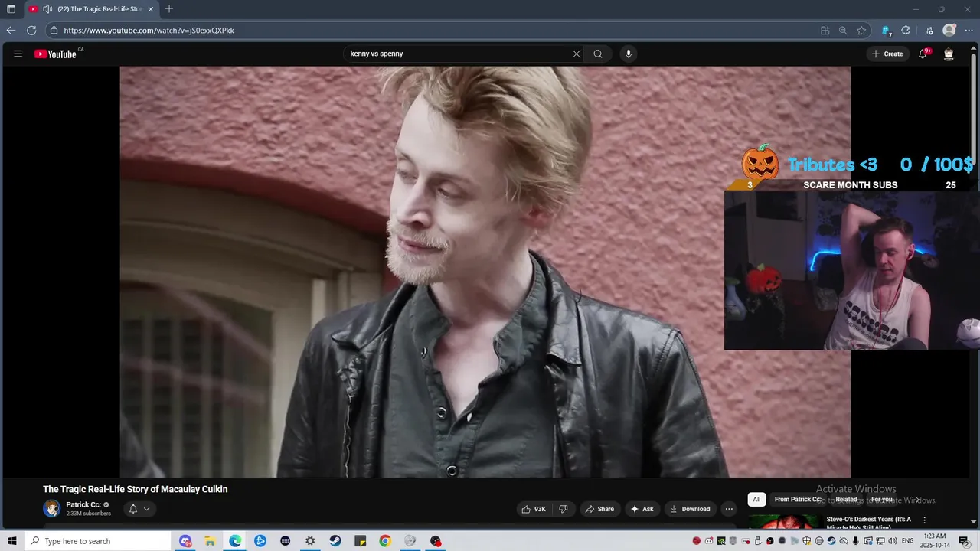This screenshot has width=980, height=551.
Task: Go back with the browser back arrow
Action: [x=11, y=31]
